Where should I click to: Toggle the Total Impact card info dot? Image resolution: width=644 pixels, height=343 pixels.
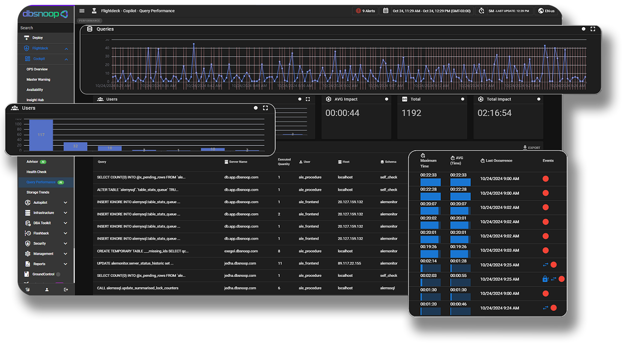coord(539,99)
